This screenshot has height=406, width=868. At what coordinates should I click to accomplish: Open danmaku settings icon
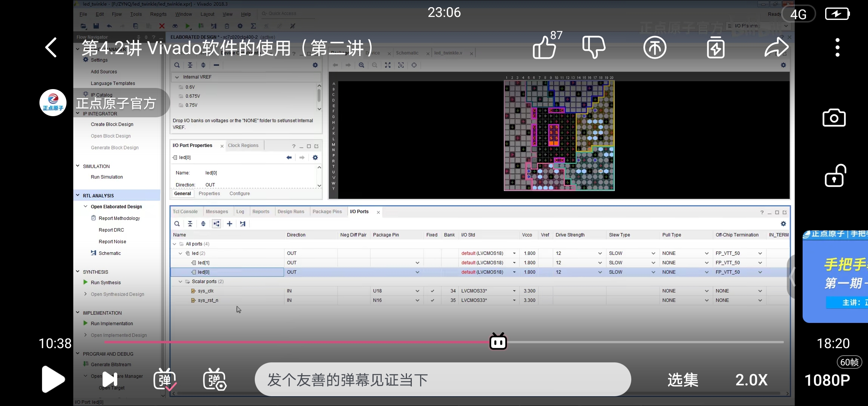tap(215, 380)
